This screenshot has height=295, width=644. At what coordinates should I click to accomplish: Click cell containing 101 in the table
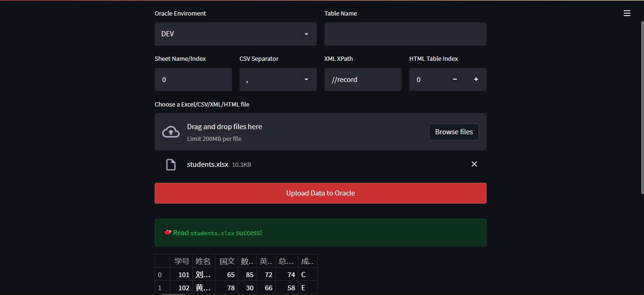[x=182, y=274]
